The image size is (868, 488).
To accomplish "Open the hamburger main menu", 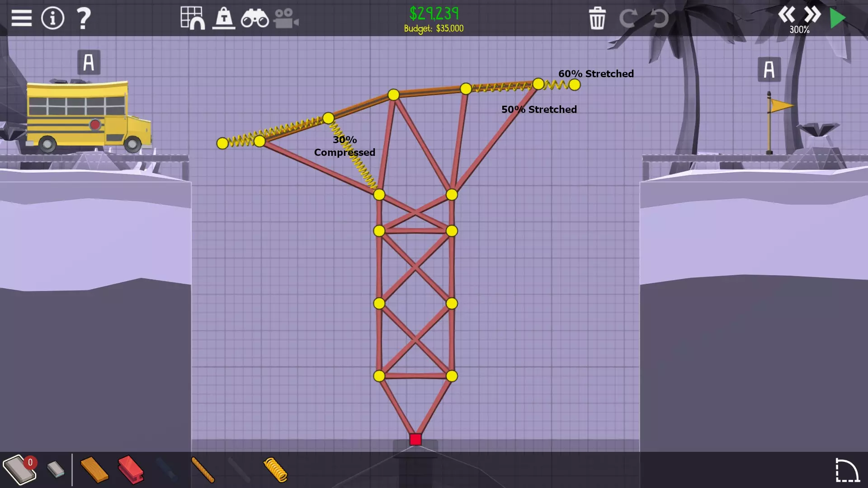I will click(x=21, y=19).
